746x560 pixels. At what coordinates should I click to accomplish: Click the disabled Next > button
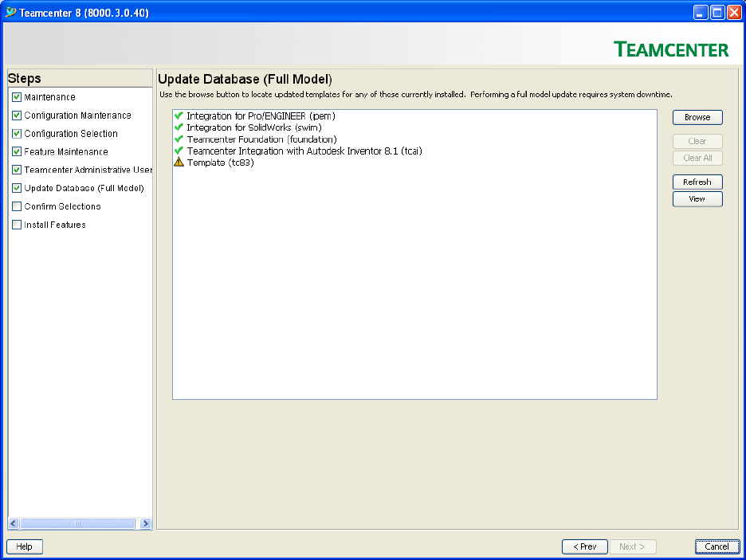[632, 546]
